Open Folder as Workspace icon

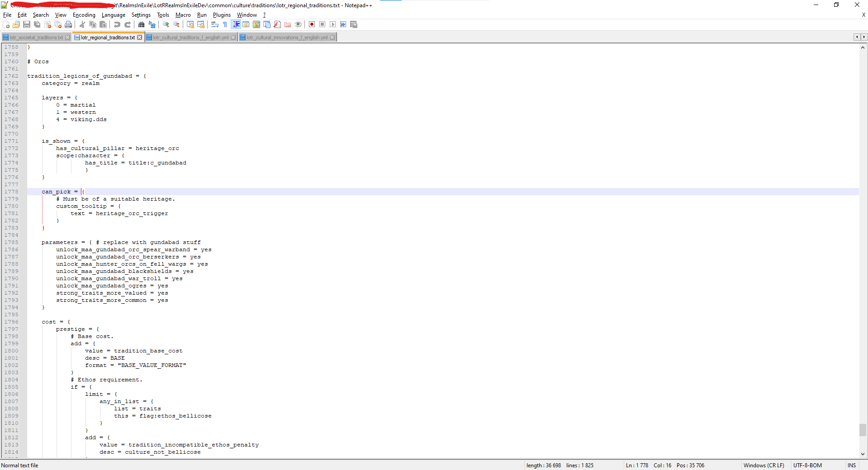point(288,24)
